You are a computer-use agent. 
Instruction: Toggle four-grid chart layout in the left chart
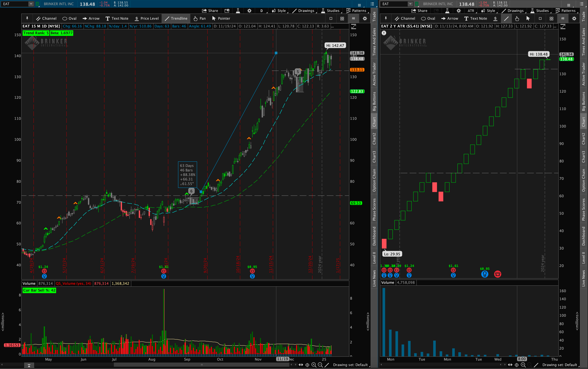tap(342, 18)
